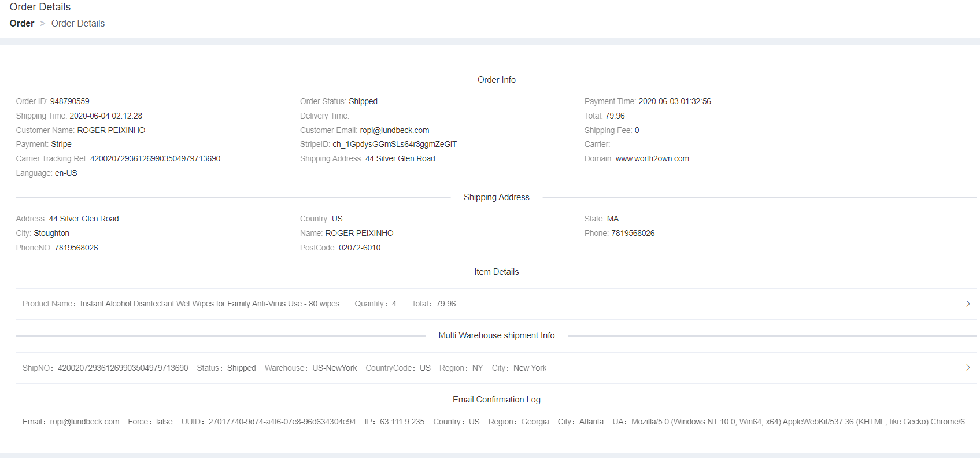Screen dimensions: 980x458
Task: Go back via the Order breadcrumb
Action: [22, 24]
